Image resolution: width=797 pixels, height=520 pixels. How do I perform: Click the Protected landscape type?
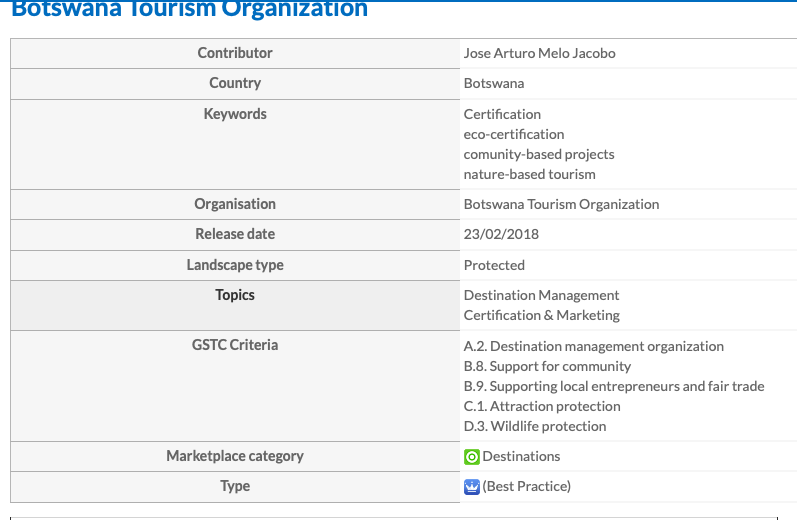(x=494, y=265)
